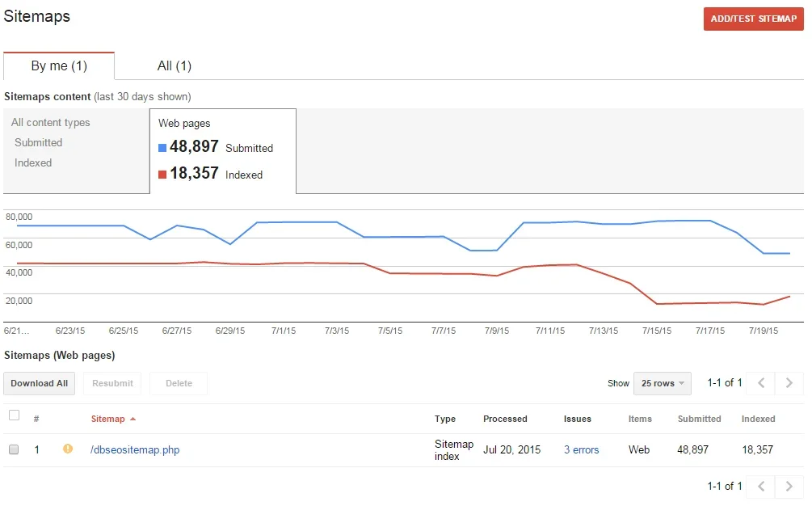Click the sort arrow next to Sitemap

click(x=133, y=419)
